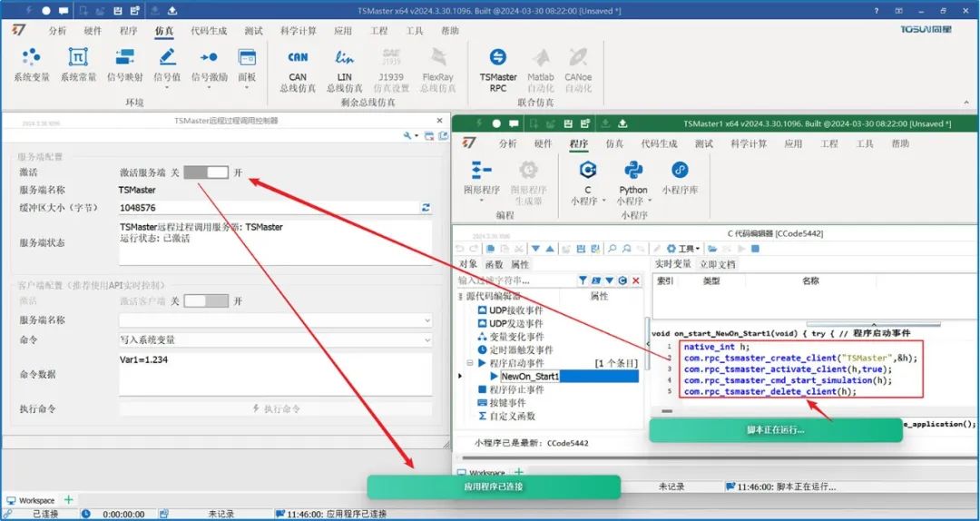Click upload icon in TSMaster title bar
The height and width of the screenshot is (521, 980).
click(172, 11)
